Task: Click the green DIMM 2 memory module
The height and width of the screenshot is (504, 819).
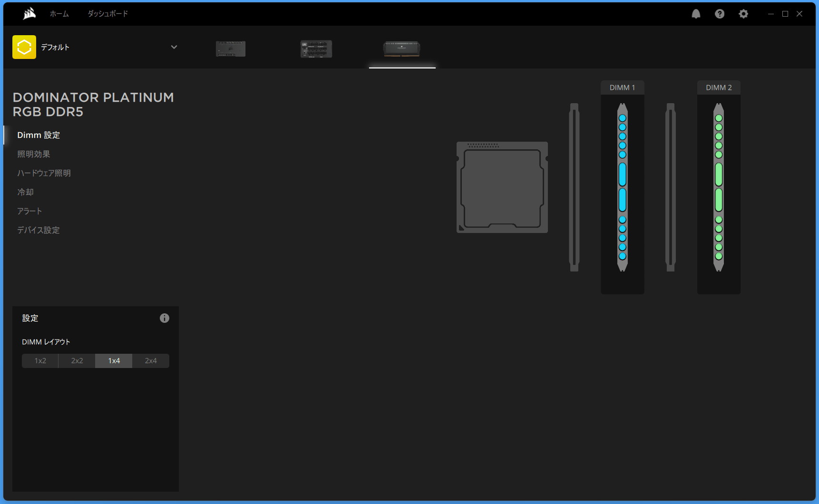Action: (x=719, y=187)
